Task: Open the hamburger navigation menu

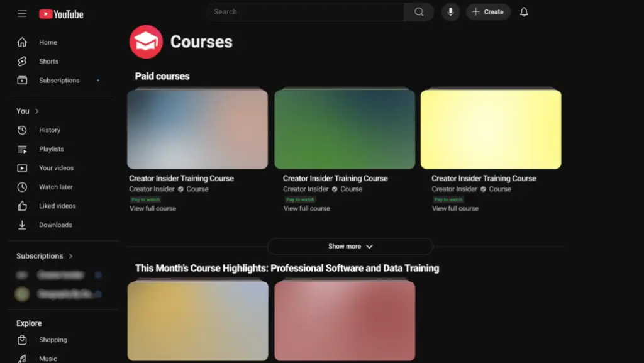Action: [22, 13]
